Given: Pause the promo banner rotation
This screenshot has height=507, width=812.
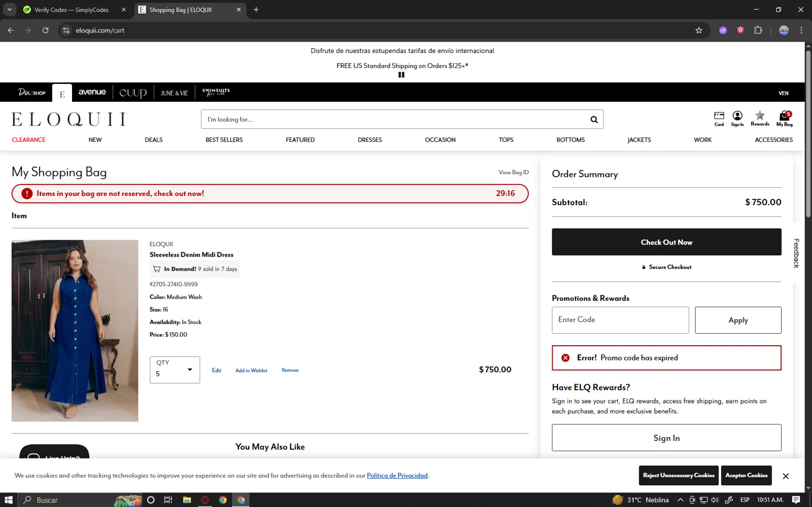Looking at the screenshot, I should [x=401, y=75].
